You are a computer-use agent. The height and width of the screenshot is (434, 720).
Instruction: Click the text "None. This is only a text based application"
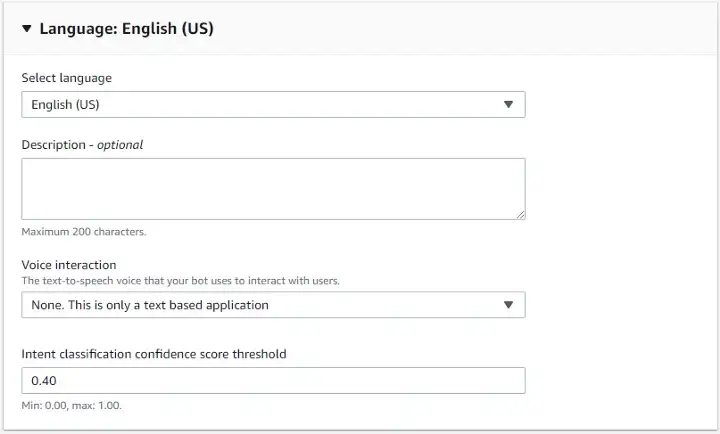(150, 305)
